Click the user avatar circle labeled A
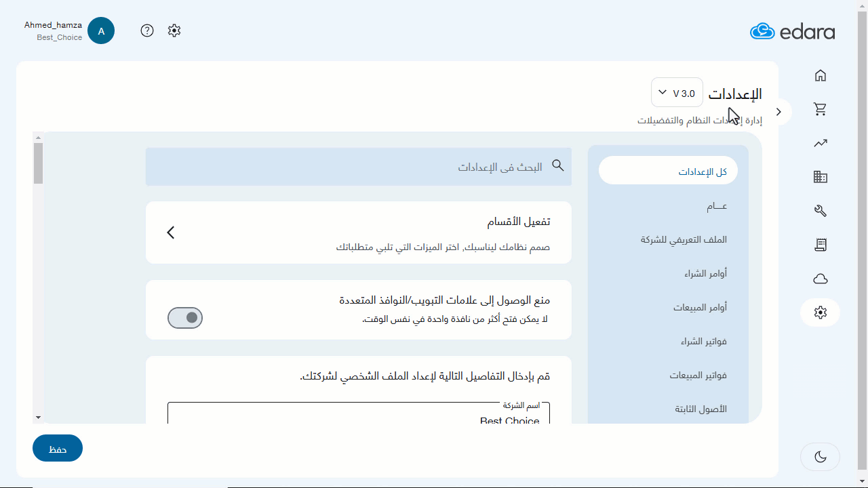Image resolution: width=868 pixels, height=488 pixels. coord(101,30)
